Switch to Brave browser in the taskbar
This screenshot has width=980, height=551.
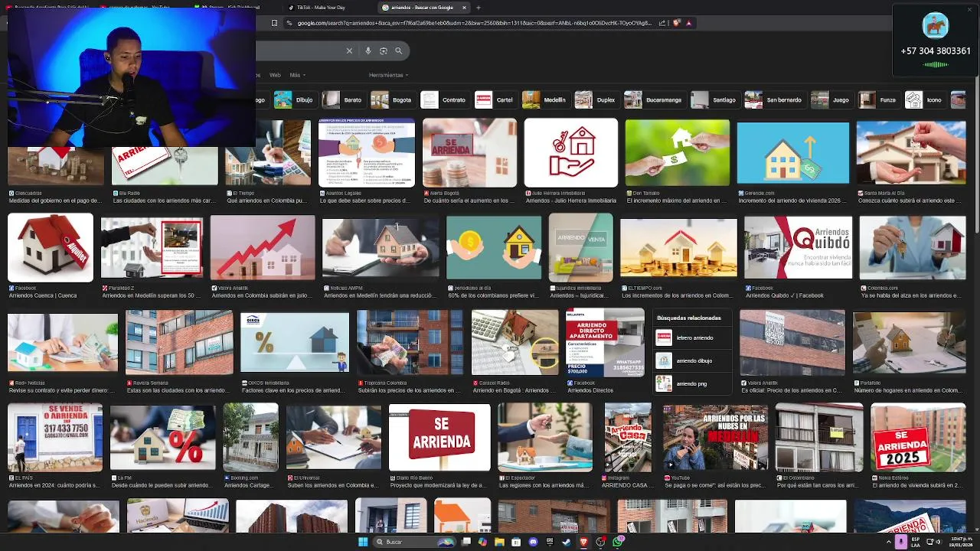point(583,542)
